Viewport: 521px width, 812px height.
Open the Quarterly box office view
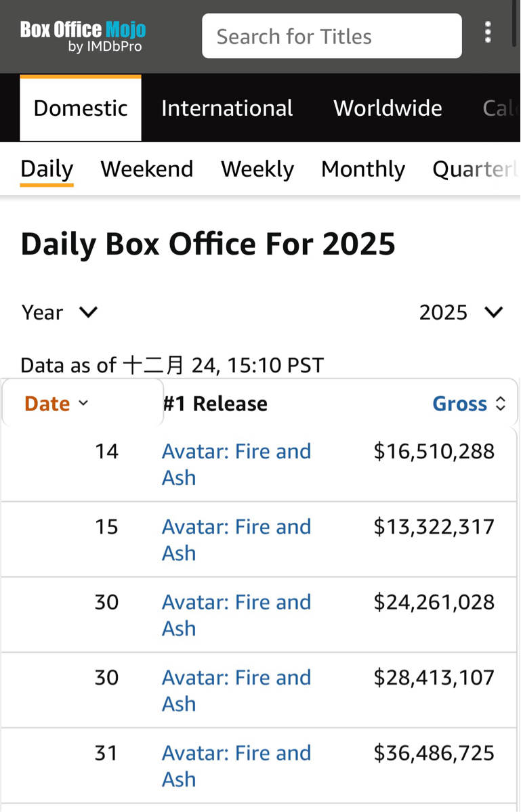(474, 169)
